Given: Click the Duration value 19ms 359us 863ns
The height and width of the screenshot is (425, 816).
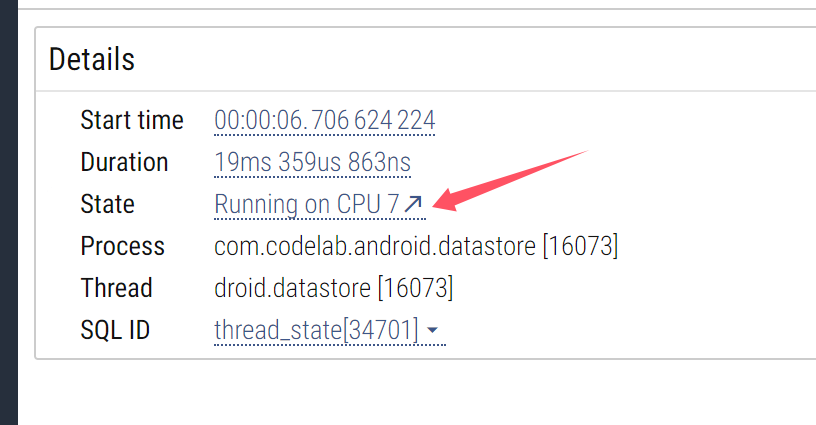Looking at the screenshot, I should tap(312, 162).
